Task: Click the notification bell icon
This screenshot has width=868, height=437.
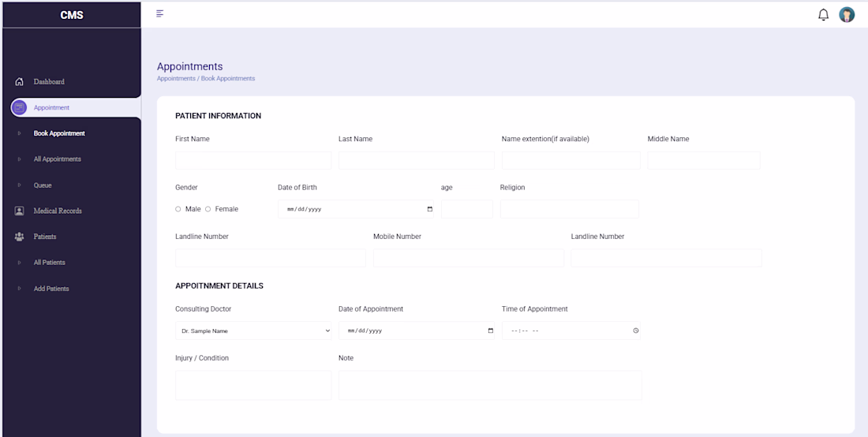Action: [x=823, y=15]
